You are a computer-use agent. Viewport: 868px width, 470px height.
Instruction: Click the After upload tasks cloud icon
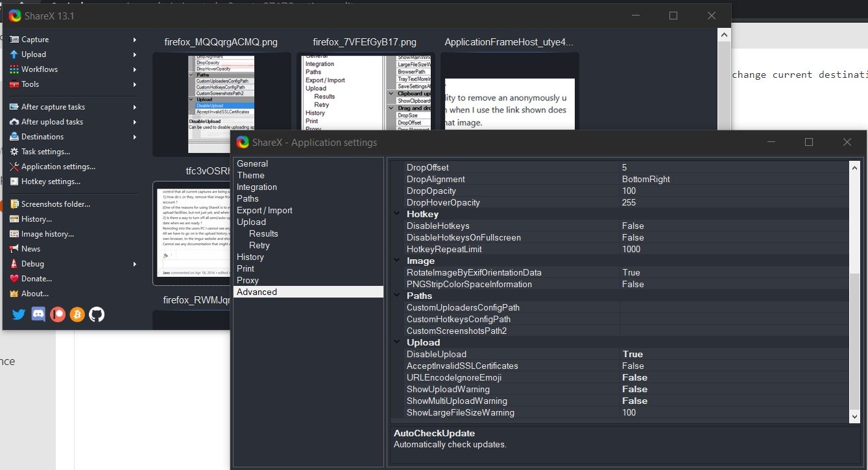tap(14, 122)
